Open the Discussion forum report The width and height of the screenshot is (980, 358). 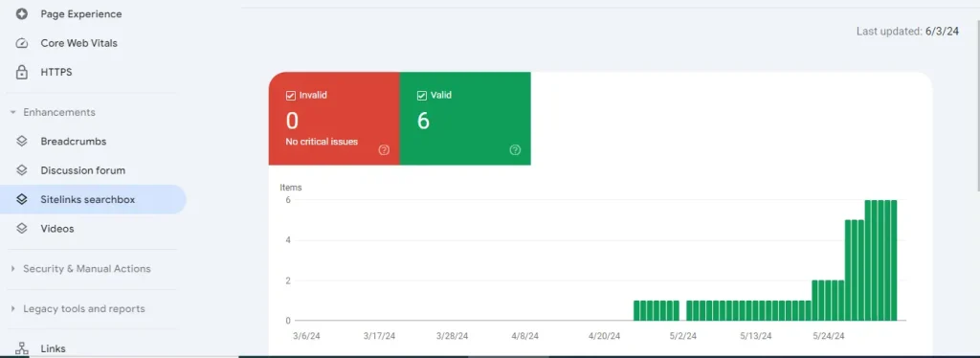point(82,170)
